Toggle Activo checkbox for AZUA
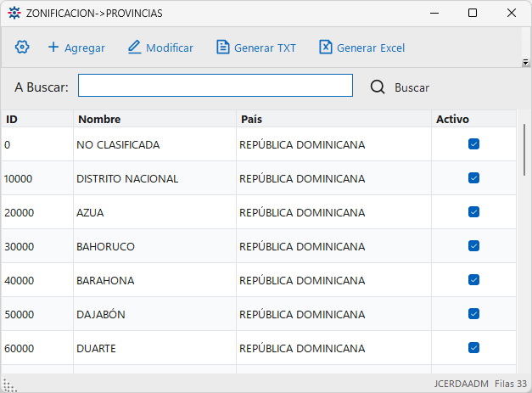Image resolution: width=532 pixels, height=393 pixels. 473,211
